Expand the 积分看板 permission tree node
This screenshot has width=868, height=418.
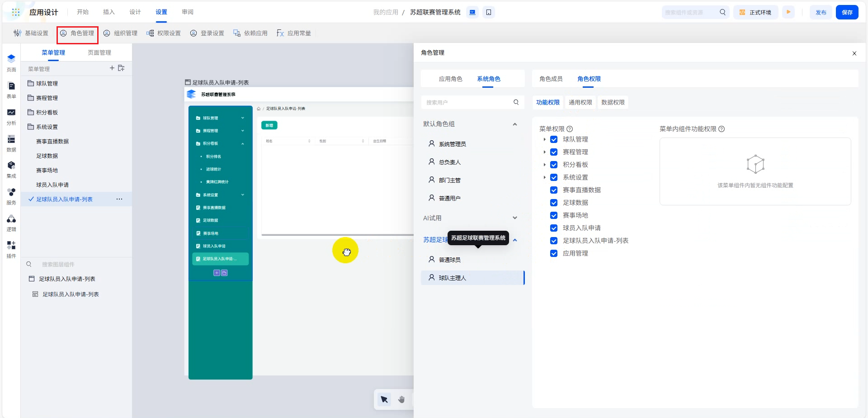(545, 165)
